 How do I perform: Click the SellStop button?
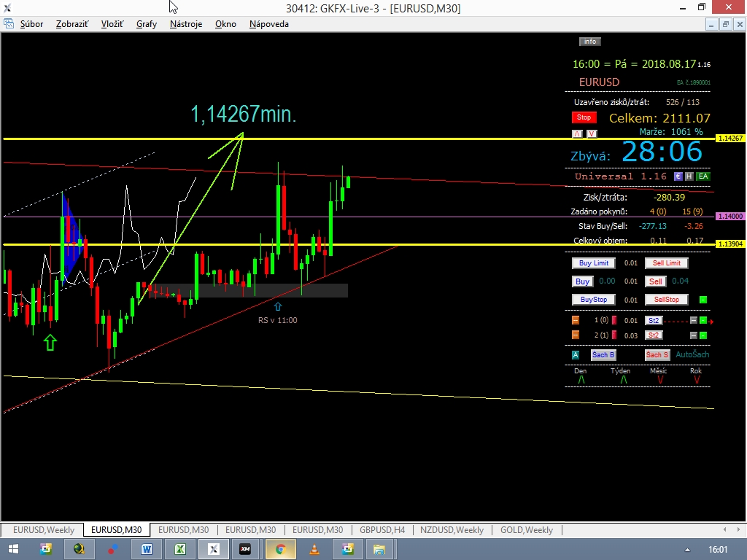pos(667,300)
